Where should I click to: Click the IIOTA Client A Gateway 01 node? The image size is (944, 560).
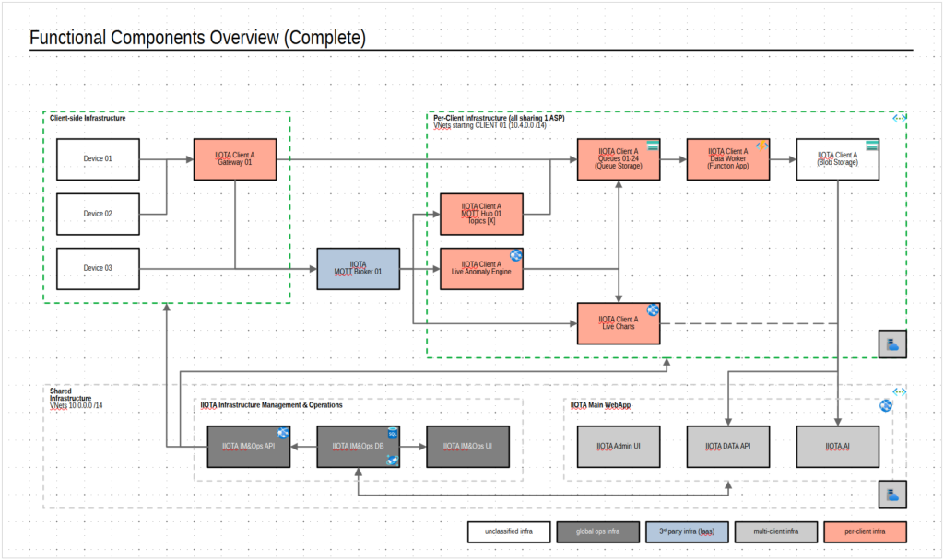(234, 159)
